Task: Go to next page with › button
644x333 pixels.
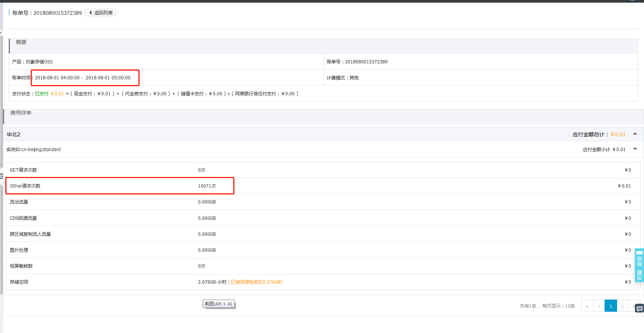Action: point(622,306)
